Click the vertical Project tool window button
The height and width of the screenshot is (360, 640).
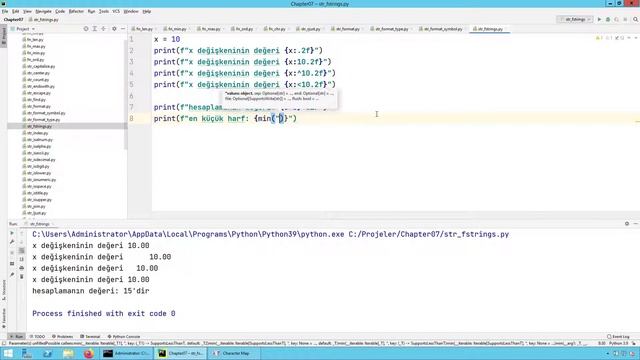click(4, 36)
